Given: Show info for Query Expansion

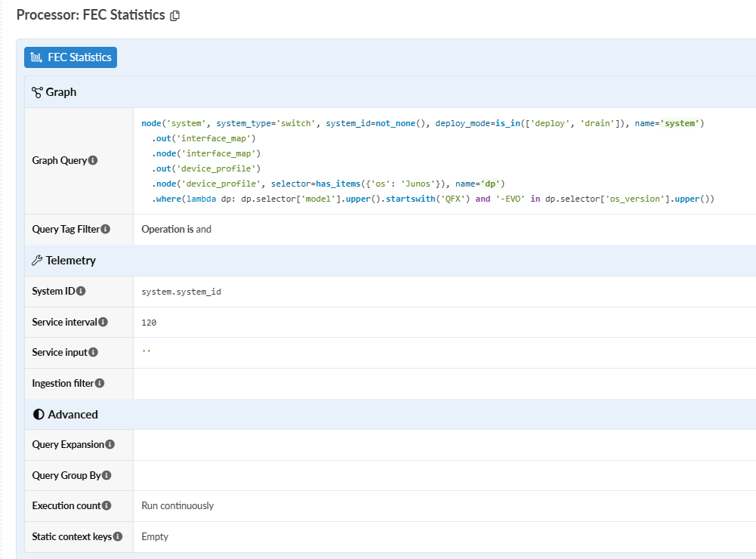Looking at the screenshot, I should point(110,444).
